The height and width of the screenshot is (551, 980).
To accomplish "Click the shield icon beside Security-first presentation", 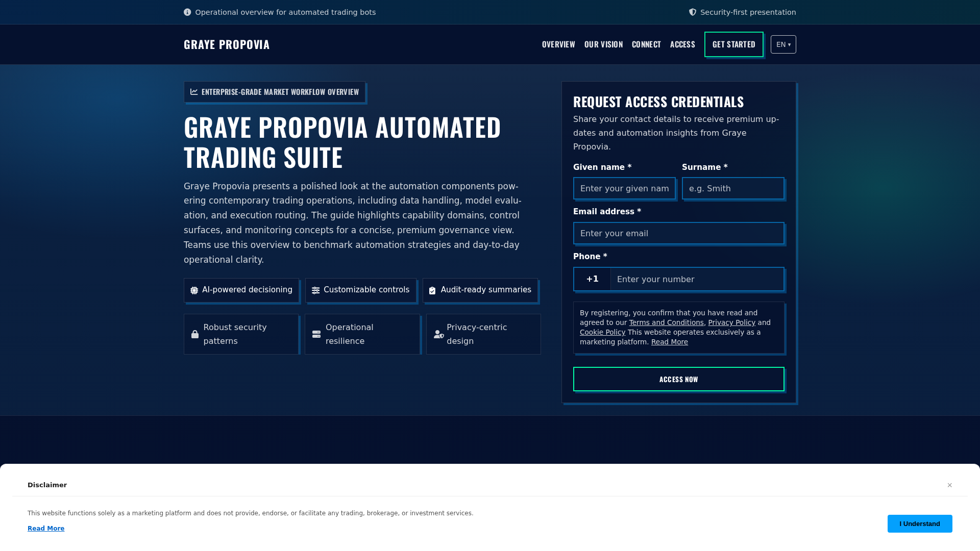I will coord(693,12).
